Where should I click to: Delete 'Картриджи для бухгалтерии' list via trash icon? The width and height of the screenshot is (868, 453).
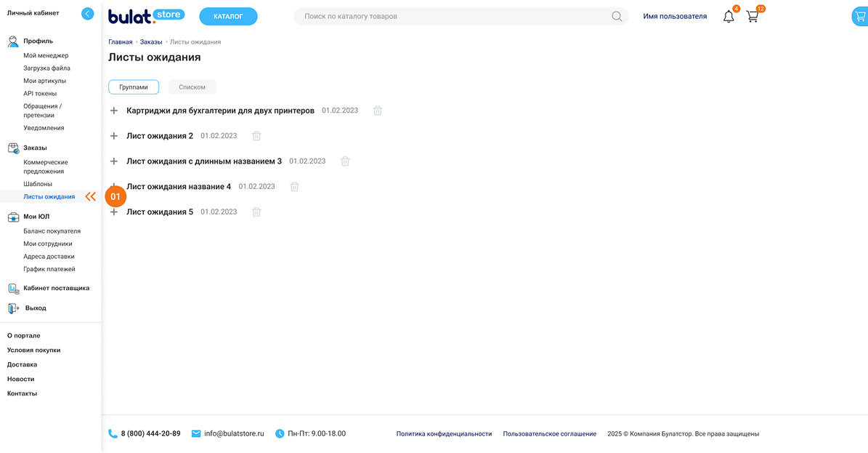coord(378,111)
